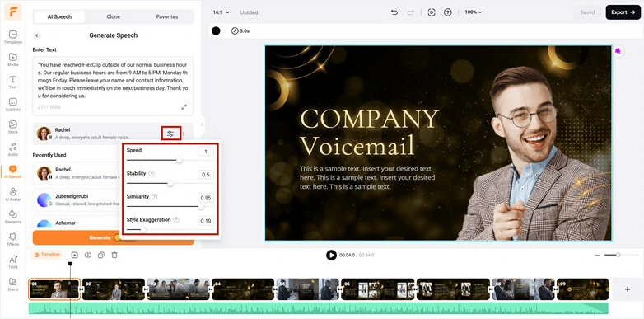Click the Export button
The image size is (644, 319).
(623, 12)
